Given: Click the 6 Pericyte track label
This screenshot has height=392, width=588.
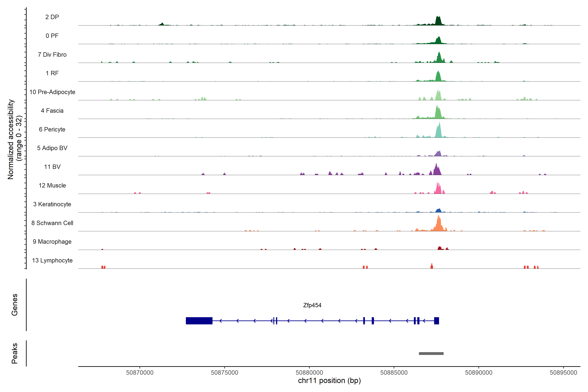Looking at the screenshot, I should pos(52,130).
